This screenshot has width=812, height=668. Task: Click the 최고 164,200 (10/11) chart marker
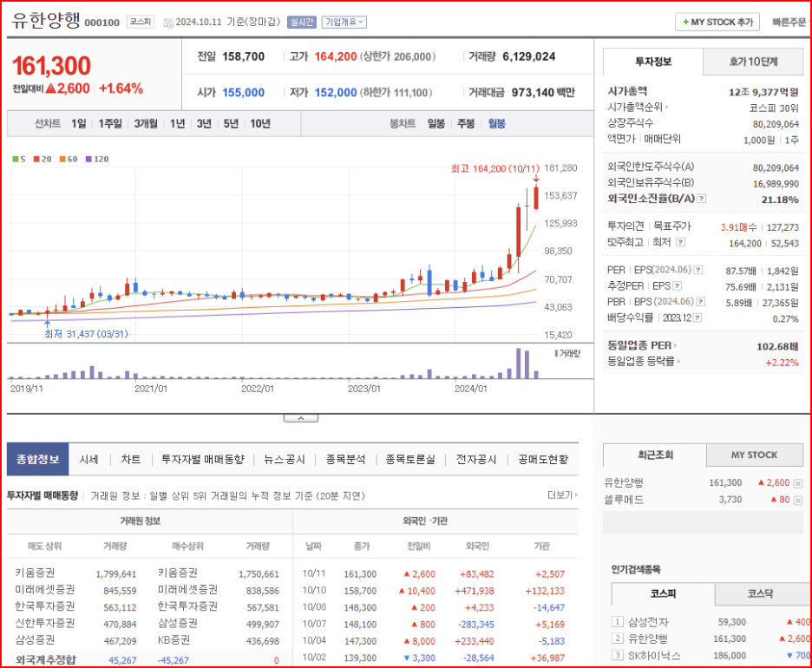(x=495, y=168)
